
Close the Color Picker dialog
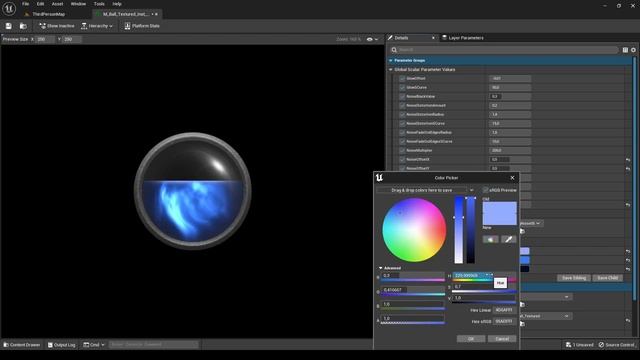tap(512, 178)
